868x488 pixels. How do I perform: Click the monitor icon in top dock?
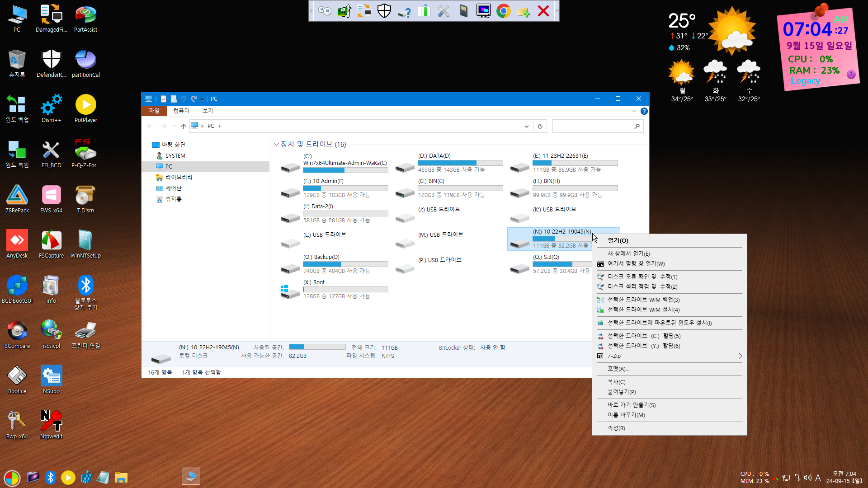483,11
